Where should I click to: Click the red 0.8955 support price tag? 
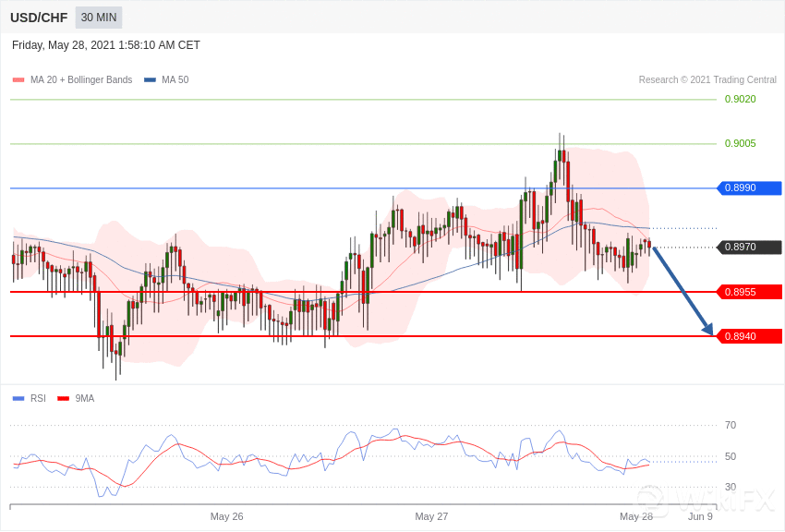[x=749, y=292]
